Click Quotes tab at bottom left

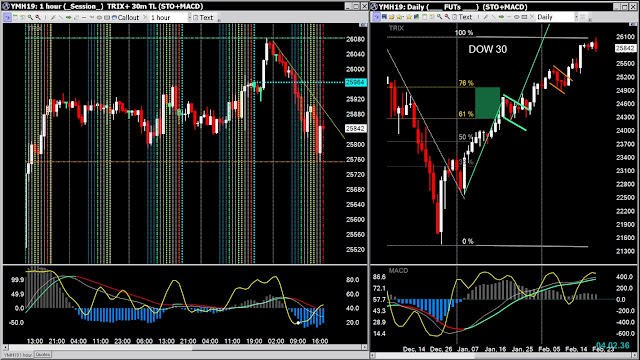[x=42, y=355]
